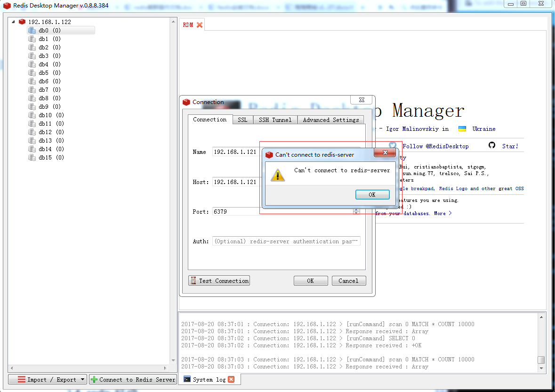Click the More link
This screenshot has width=555, height=392.
tap(443, 213)
